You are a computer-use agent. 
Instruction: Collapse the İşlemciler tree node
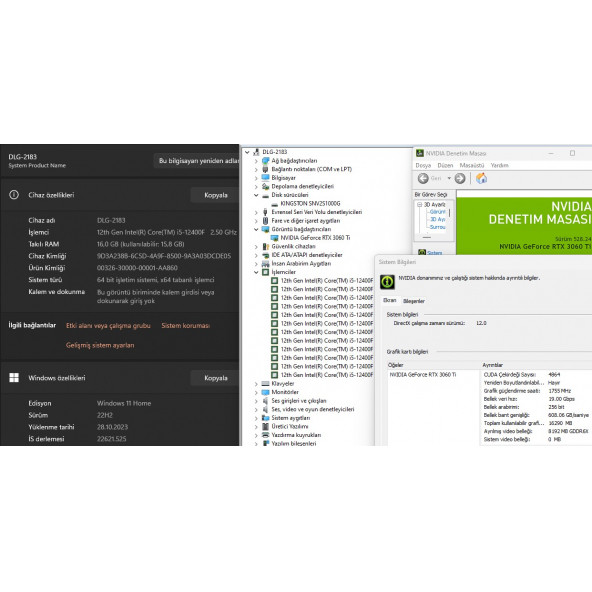256,272
